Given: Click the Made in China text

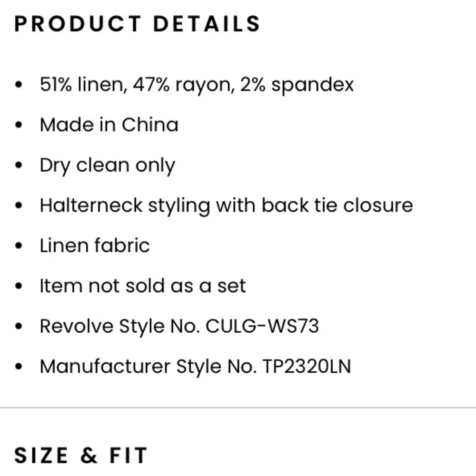Looking at the screenshot, I should click(109, 124).
